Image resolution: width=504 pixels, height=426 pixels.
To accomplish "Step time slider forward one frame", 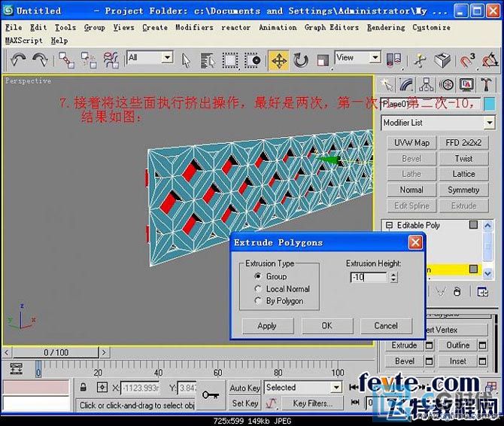I will pyautogui.click(x=104, y=353).
